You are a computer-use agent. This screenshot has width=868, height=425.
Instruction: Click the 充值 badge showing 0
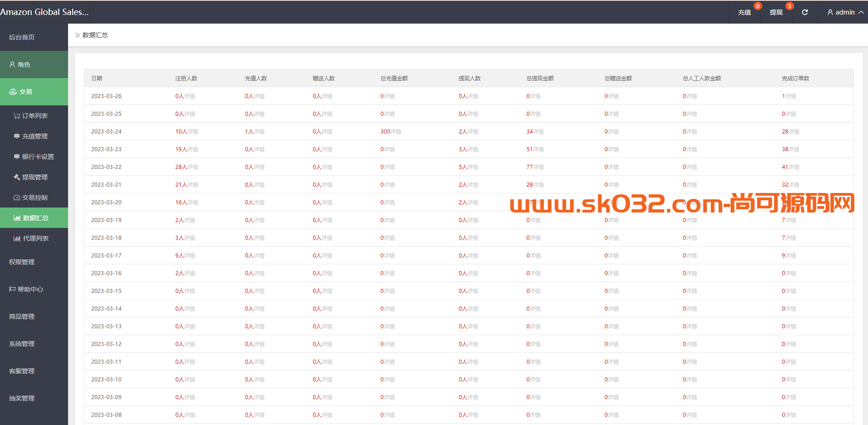click(758, 6)
